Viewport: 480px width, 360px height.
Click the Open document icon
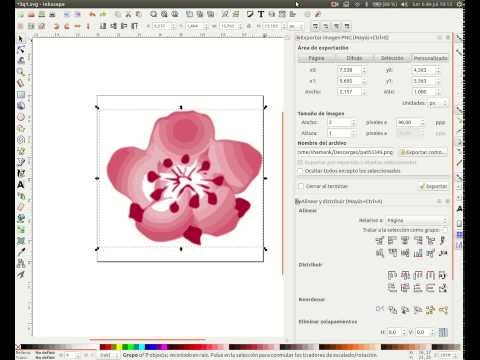[x=31, y=14]
